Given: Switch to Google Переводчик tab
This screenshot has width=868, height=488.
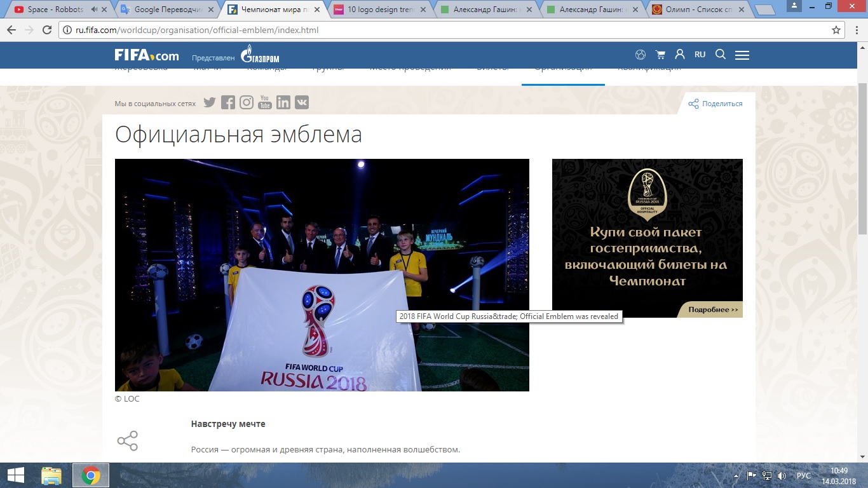Looking at the screenshot, I should coord(166,10).
